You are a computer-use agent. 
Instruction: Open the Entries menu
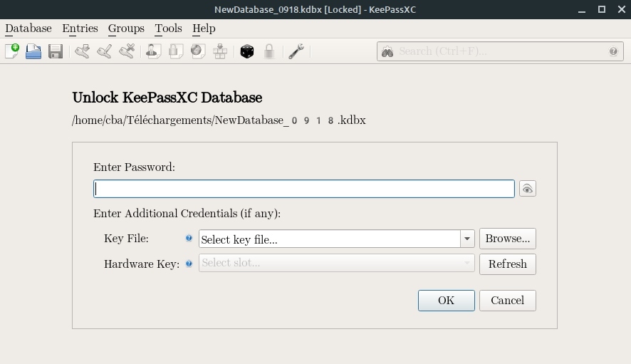pos(80,28)
